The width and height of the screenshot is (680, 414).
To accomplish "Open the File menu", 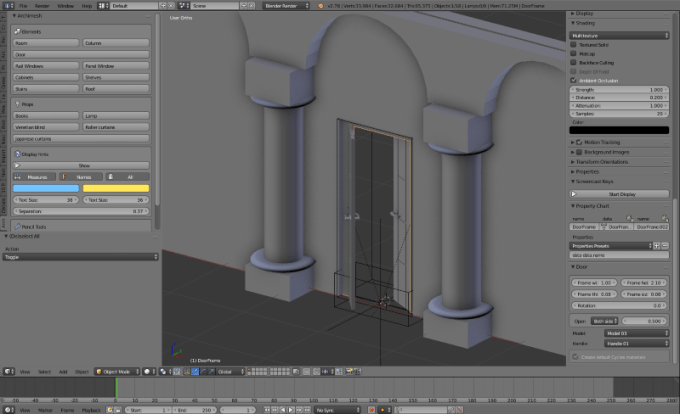I will pyautogui.click(x=22, y=5).
